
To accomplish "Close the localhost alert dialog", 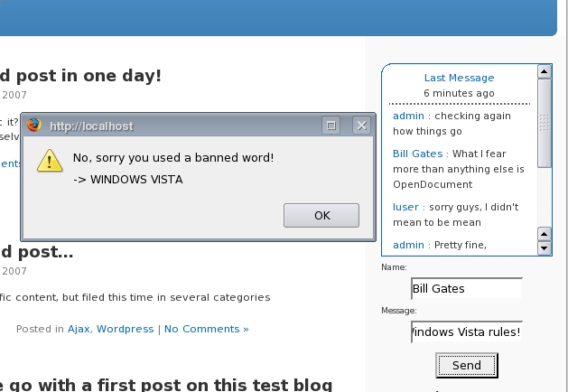I will (x=361, y=126).
